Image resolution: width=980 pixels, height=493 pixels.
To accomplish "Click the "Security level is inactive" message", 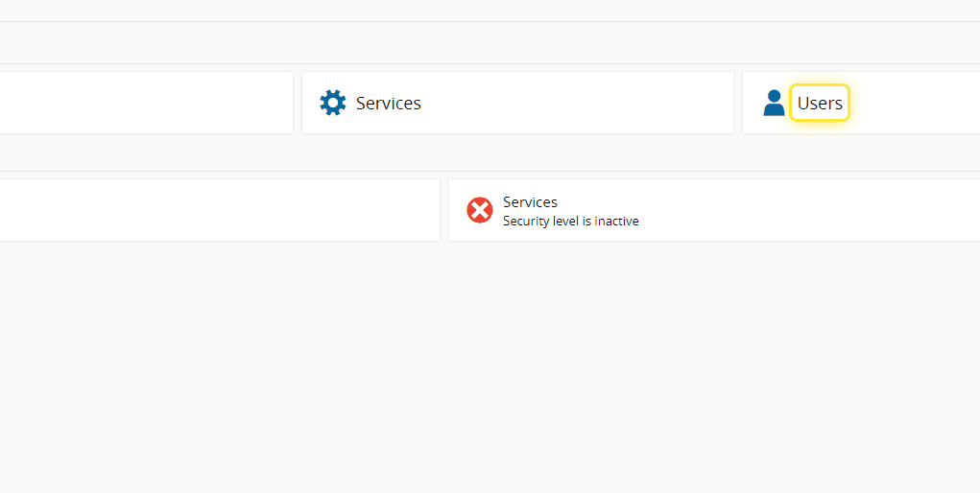I will coord(570,222).
